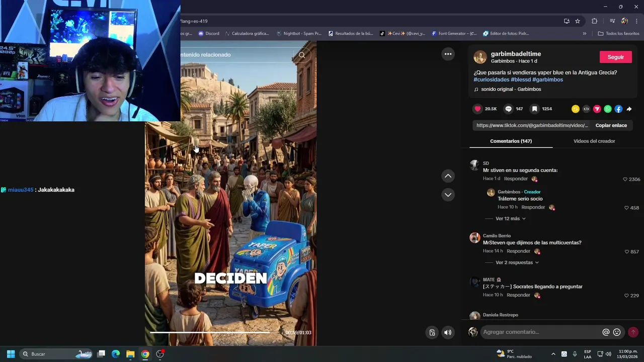The width and height of the screenshot is (644, 362).
Task: Open 'Nightbot - Spam Pr...' bookmark
Action: point(299,34)
